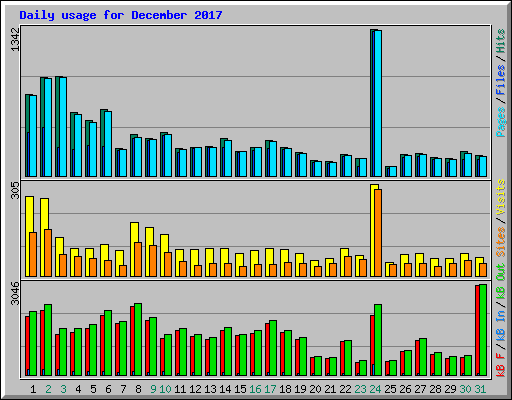Screen dimensions: 512x400
Task: Click day 25 on the x-axis
Action: click(390, 389)
